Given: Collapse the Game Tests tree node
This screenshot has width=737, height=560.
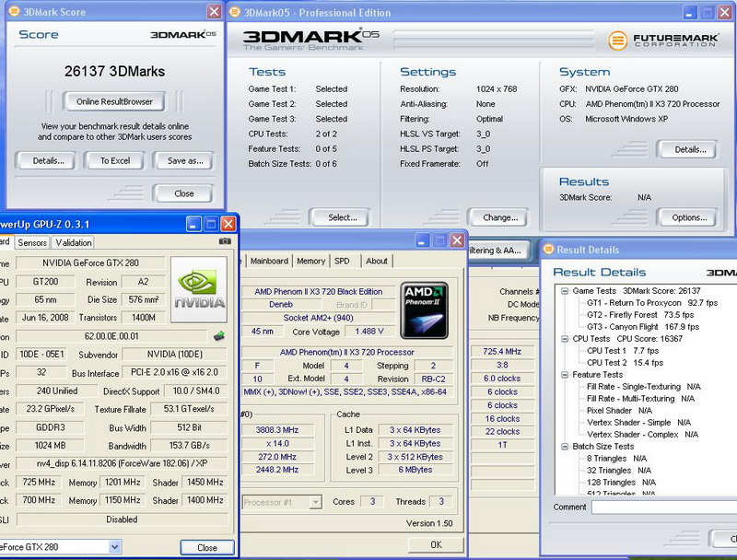Looking at the screenshot, I should click(x=565, y=291).
